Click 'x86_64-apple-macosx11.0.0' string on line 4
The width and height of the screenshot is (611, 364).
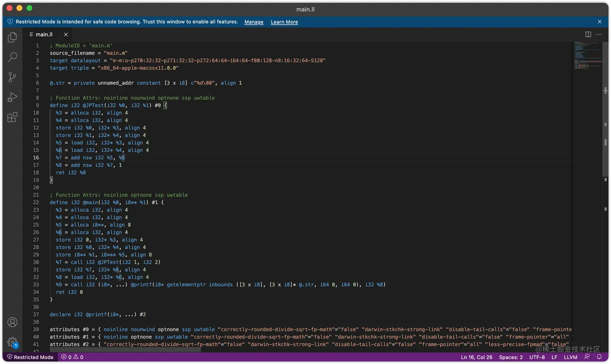tap(138, 68)
